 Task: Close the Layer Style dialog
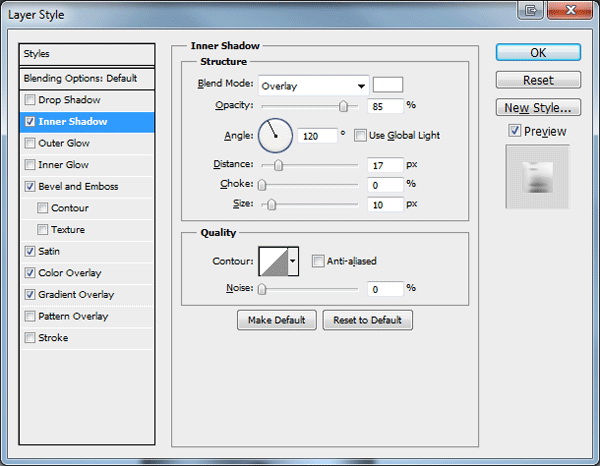coord(570,10)
